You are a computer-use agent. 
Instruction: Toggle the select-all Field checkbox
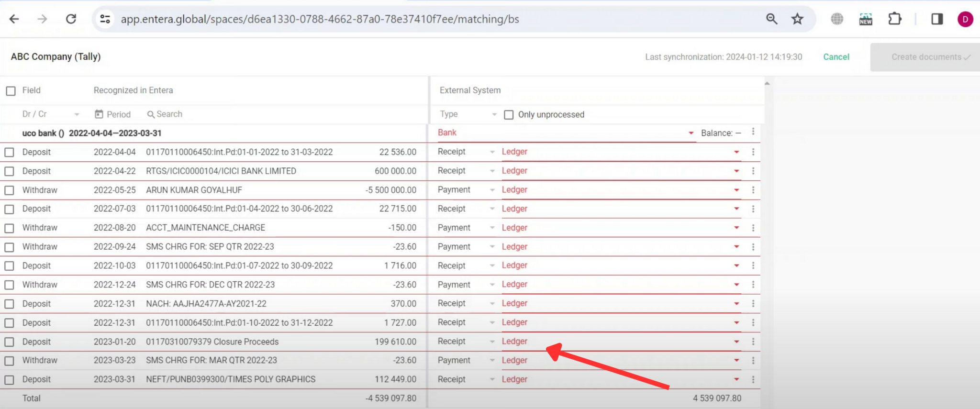[x=11, y=91]
